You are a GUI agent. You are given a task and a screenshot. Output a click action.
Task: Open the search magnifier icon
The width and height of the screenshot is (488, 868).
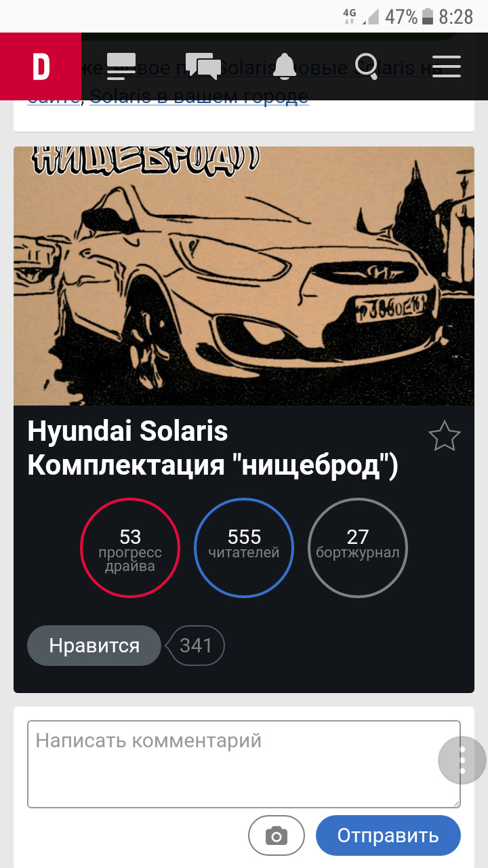[367, 66]
